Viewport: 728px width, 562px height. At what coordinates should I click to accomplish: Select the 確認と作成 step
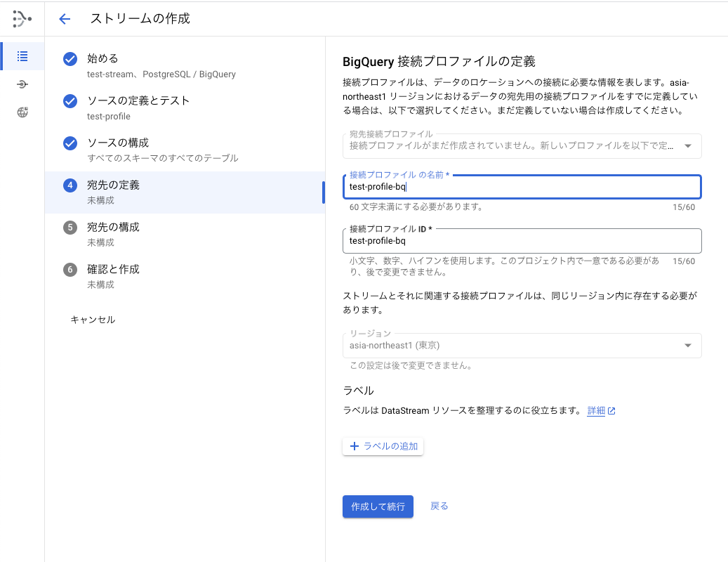[185, 276]
